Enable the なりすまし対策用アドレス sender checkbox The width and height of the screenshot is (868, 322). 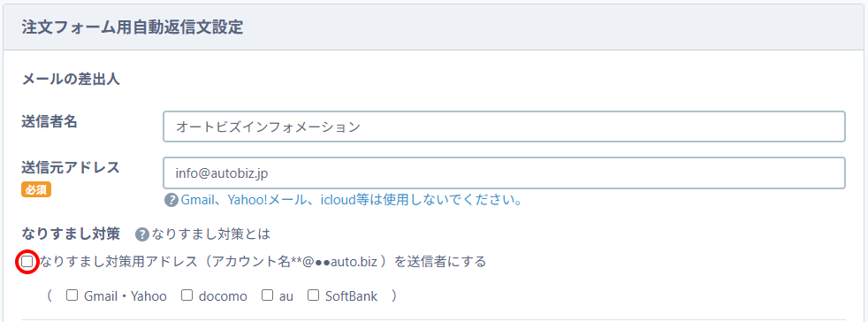pyautogui.click(x=27, y=262)
